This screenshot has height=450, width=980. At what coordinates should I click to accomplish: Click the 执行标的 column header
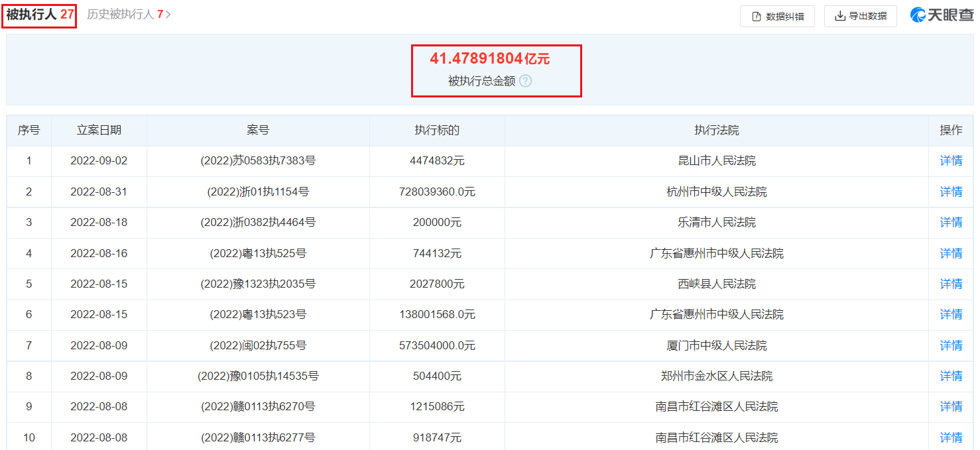(437, 131)
